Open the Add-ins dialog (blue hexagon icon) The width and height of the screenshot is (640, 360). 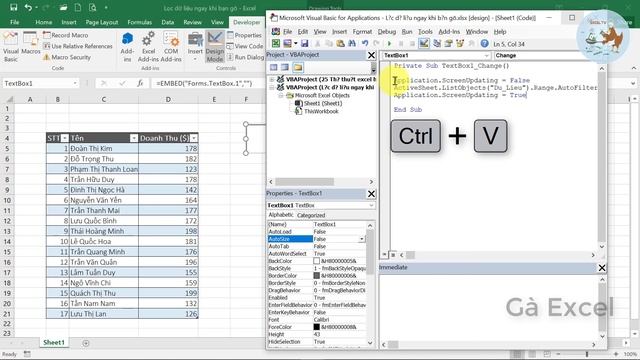[127, 47]
